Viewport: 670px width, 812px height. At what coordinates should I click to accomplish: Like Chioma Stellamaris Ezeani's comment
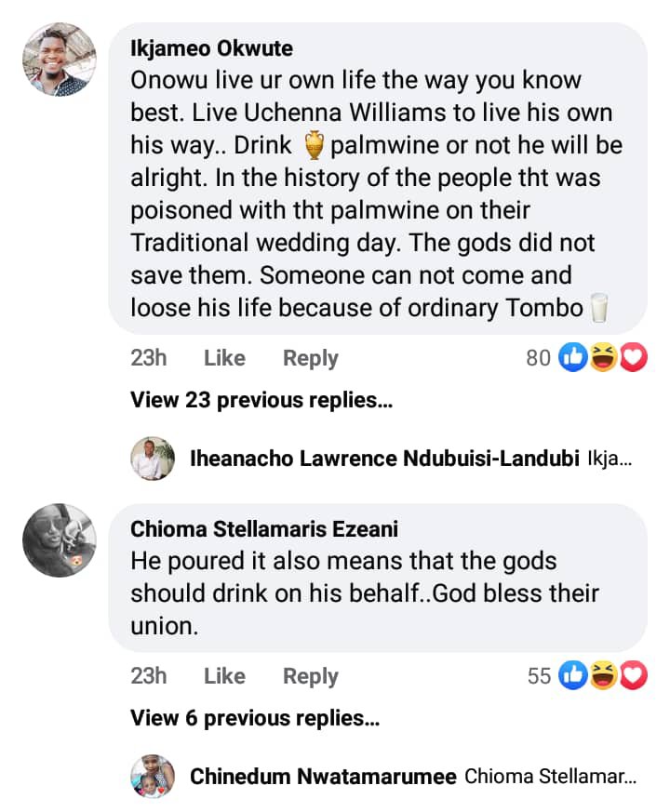click(224, 676)
